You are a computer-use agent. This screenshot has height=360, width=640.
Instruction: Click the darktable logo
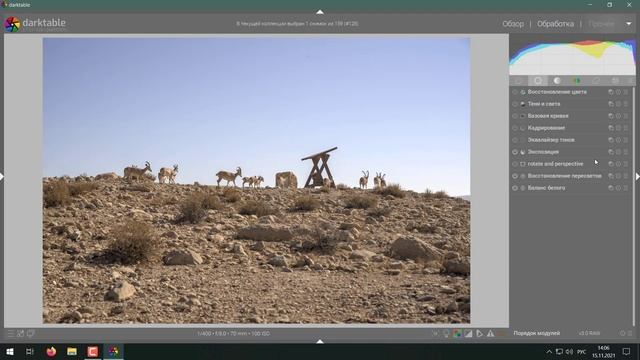pyautogui.click(x=12, y=24)
